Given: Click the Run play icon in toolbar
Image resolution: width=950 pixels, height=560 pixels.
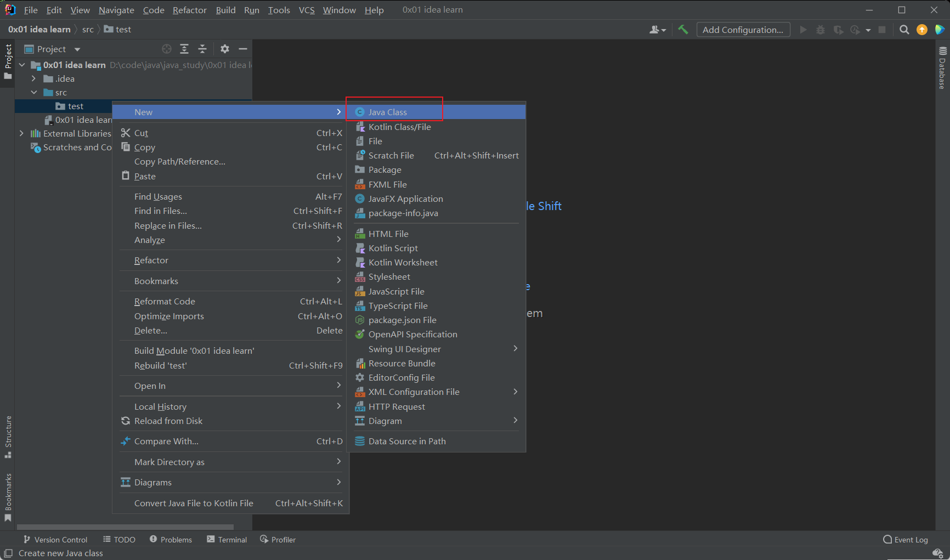Looking at the screenshot, I should coord(803,30).
